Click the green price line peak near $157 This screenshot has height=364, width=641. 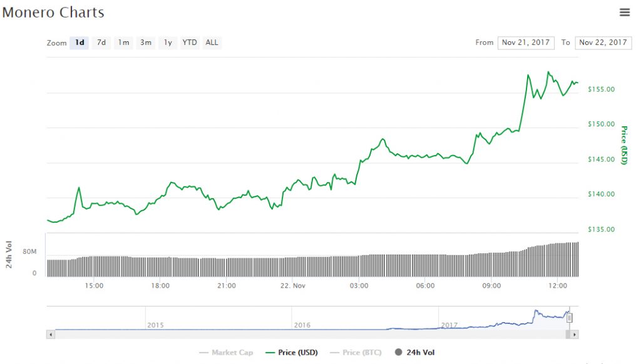click(x=549, y=72)
